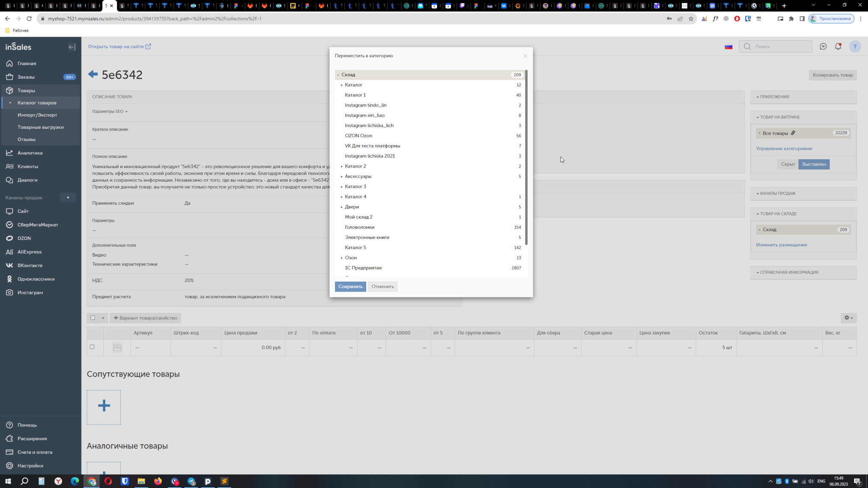
Task: Set product visibility to Скрыт
Action: click(x=787, y=164)
